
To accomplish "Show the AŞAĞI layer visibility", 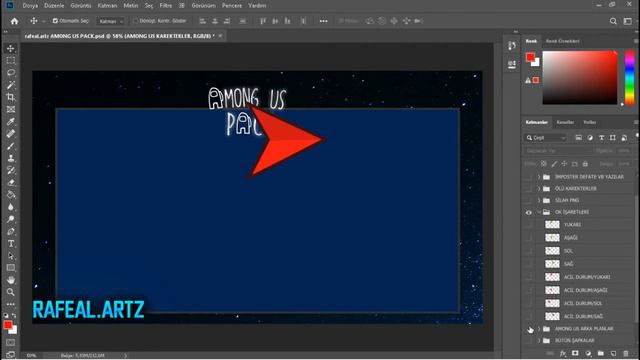I will click(x=529, y=238).
